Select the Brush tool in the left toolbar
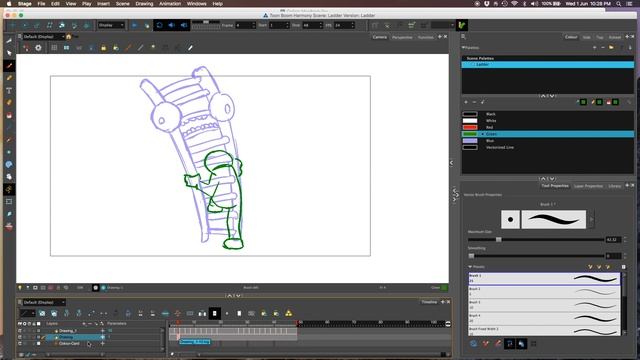The image size is (640, 360). (x=9, y=65)
